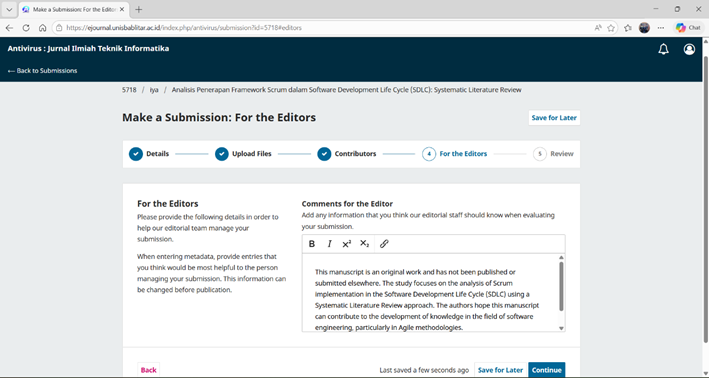
Task: Open the browser favorites list
Action: [628, 28]
